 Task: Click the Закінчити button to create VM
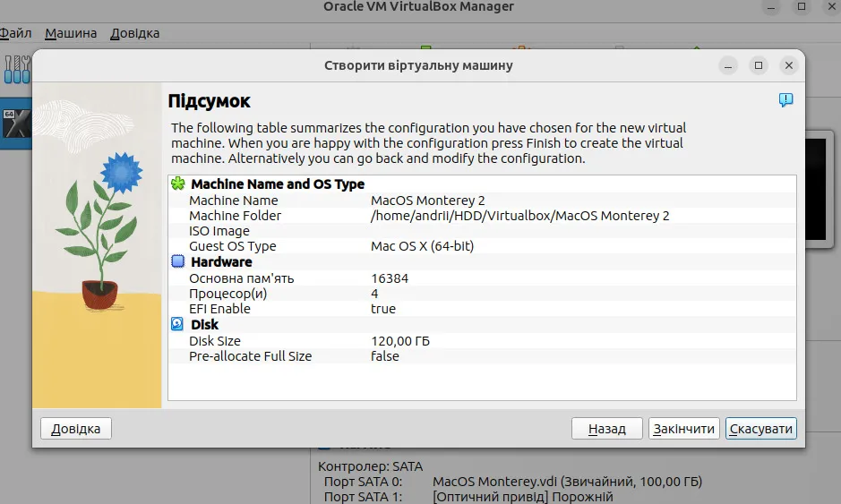[684, 429]
